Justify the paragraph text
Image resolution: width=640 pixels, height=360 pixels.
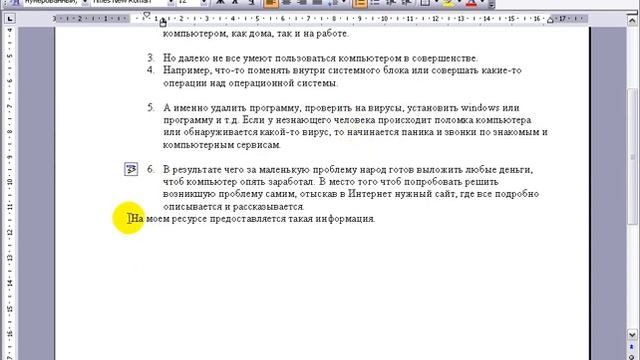(x=317, y=2)
